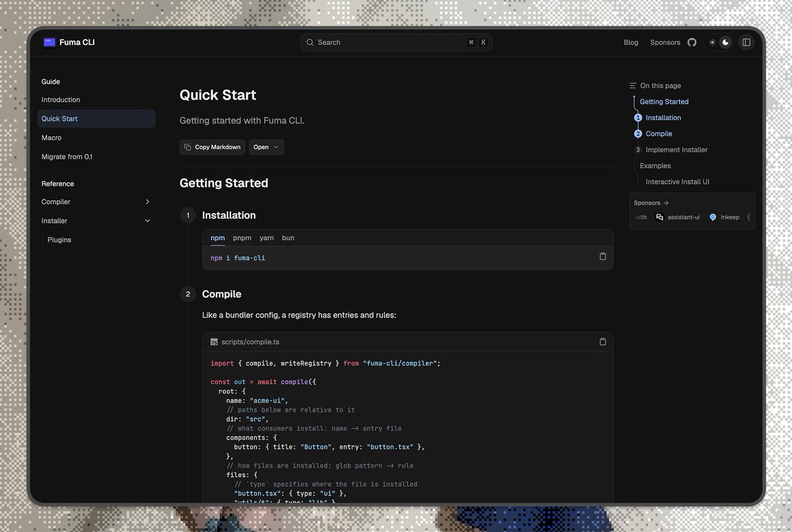
Task: Copy scripts/compile.ts code block
Action: point(603,341)
